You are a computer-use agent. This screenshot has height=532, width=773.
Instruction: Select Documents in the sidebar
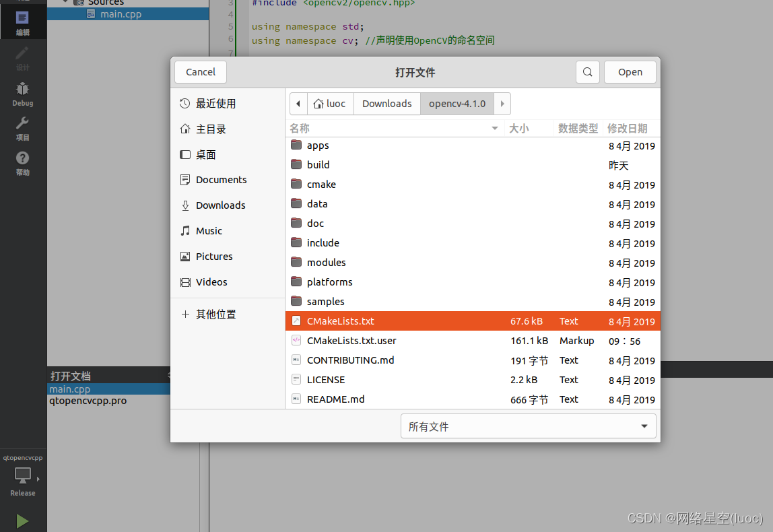pos(228,180)
